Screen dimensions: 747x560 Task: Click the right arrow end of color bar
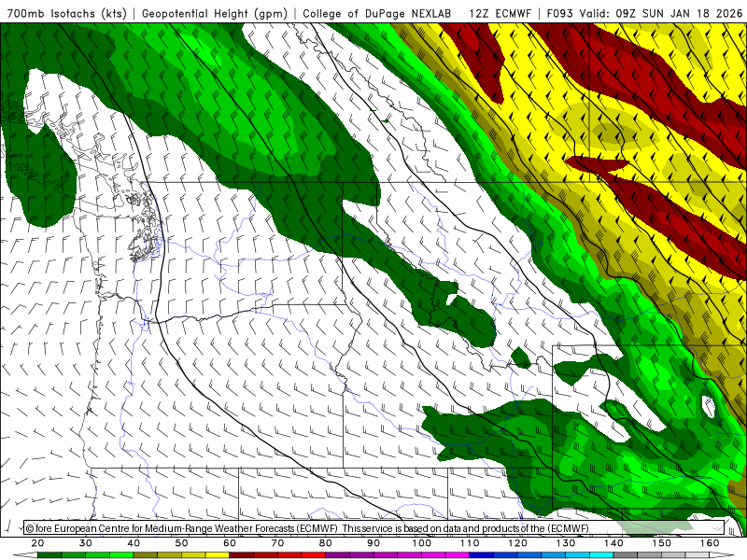coord(722,555)
